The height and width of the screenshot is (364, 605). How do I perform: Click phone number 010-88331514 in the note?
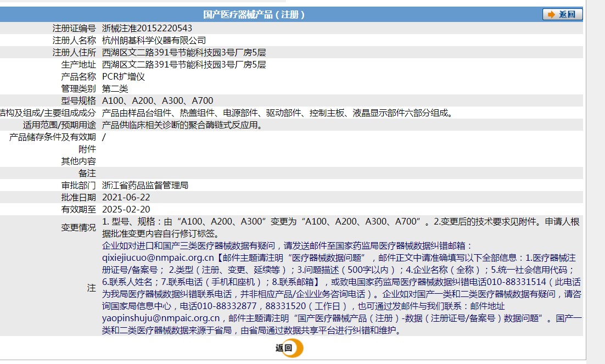[x=516, y=282]
